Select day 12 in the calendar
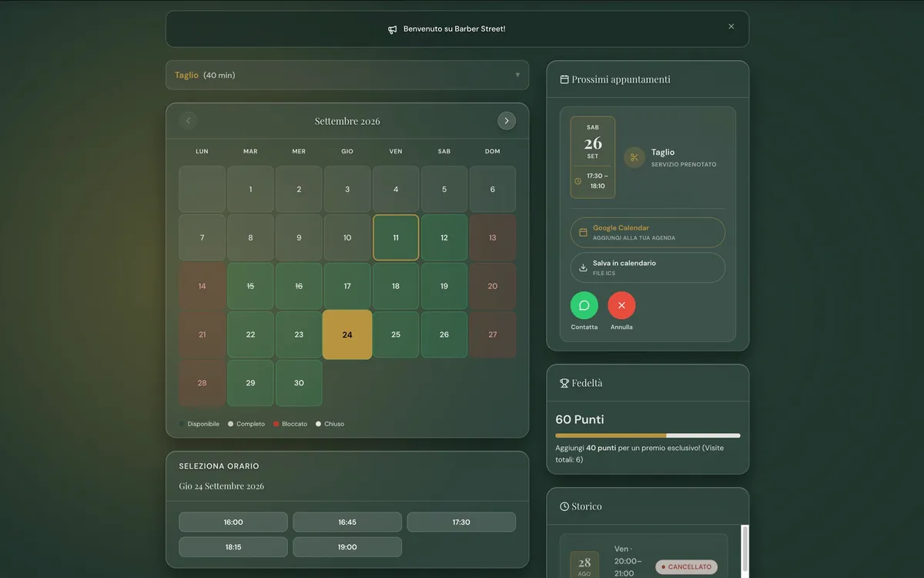Viewport: 924px width, 578px height. 444,237
